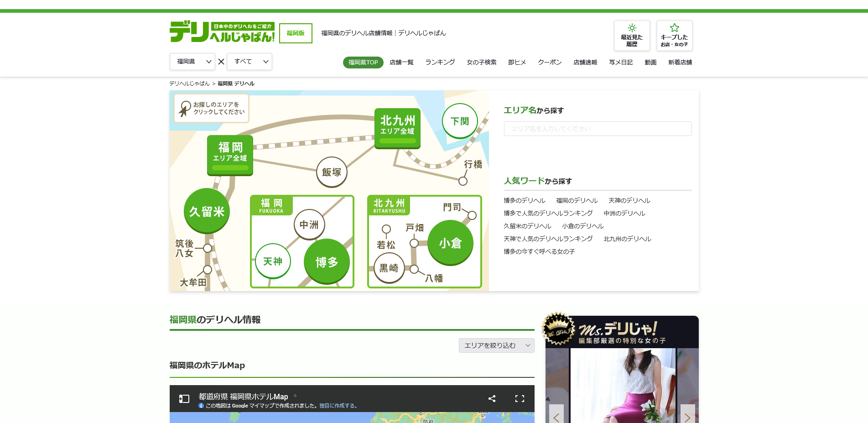Viewport: 868px width, 423px height.
Task: Open the 天神のデリヘル keyword link
Action: click(629, 200)
